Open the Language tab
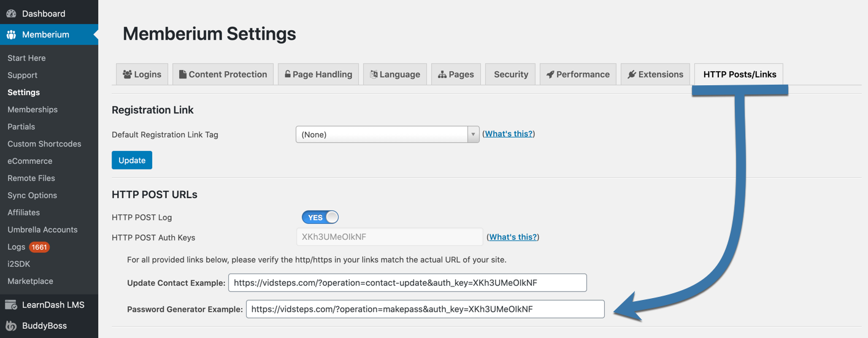This screenshot has width=868, height=338. (x=395, y=74)
